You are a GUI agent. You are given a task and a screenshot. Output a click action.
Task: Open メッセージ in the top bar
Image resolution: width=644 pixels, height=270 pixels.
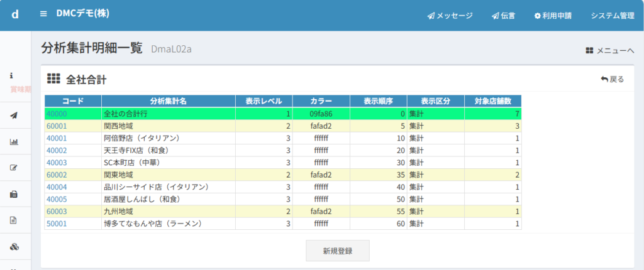(450, 16)
